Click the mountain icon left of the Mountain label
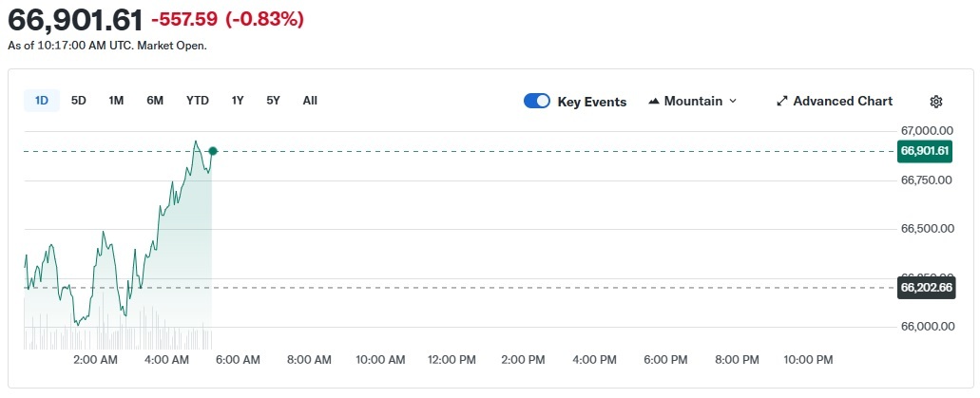This screenshot has width=980, height=398. 654,102
